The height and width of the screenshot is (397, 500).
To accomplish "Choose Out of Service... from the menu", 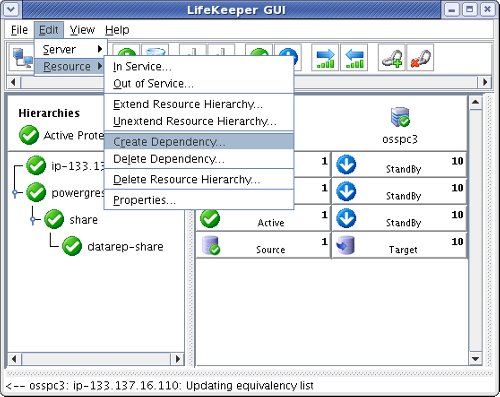I will (x=199, y=83).
